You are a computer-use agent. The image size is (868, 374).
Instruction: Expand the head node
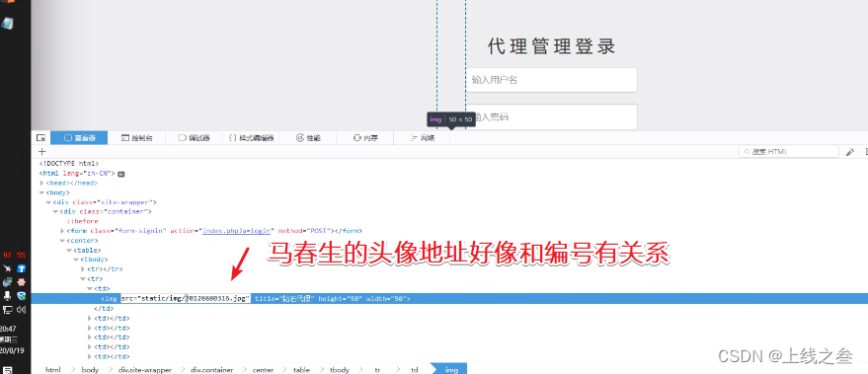click(x=42, y=183)
